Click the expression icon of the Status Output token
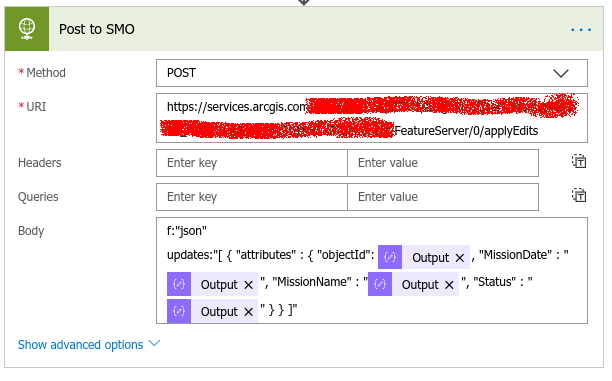 [179, 311]
